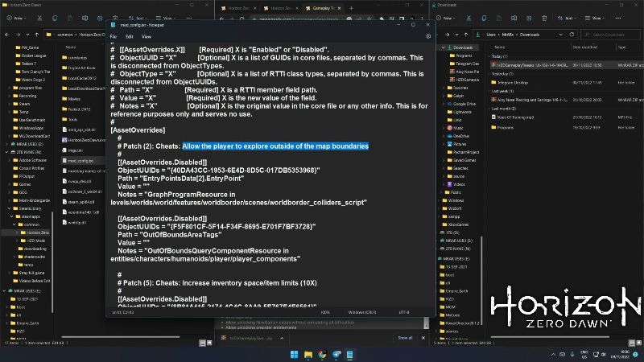Collapse SteamLibrary node in left tree
The image size is (644, 362).
coord(9,208)
